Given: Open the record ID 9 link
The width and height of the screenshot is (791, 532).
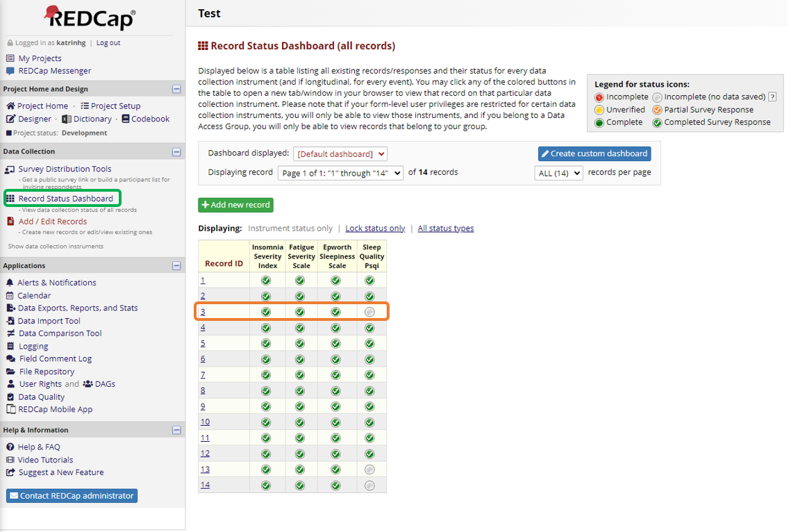Looking at the screenshot, I should 203,406.
